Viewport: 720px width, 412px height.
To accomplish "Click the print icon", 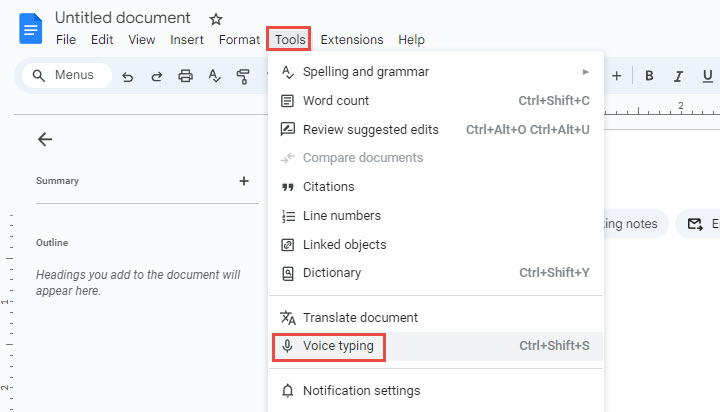I will [x=185, y=76].
